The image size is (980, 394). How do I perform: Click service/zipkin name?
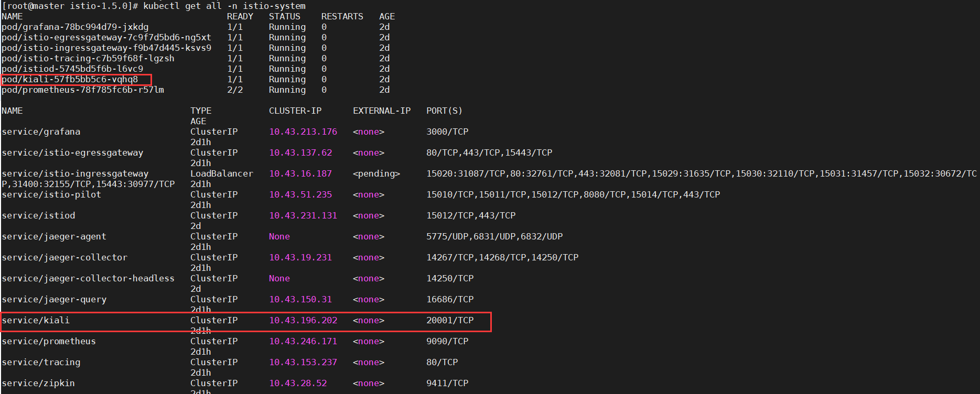(x=38, y=384)
